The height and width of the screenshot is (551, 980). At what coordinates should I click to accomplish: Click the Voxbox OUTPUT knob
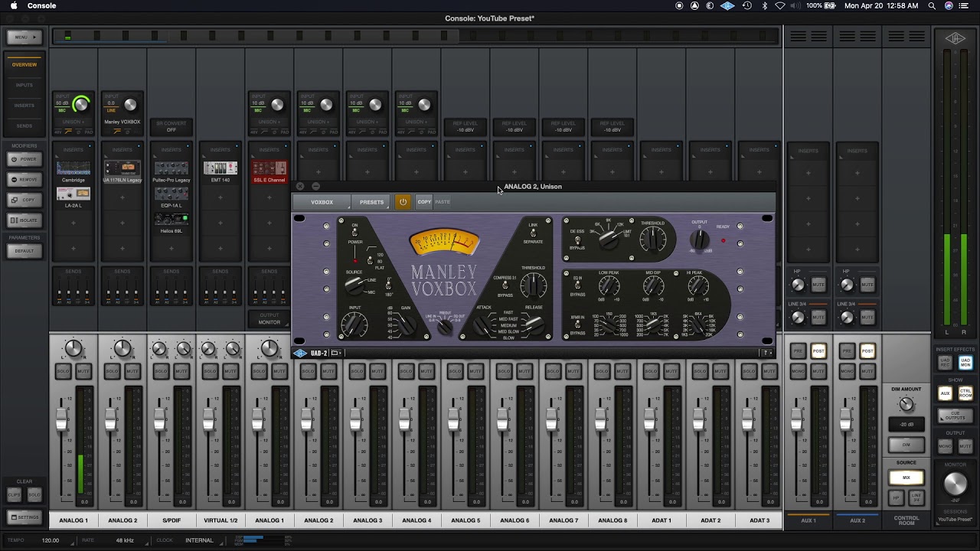[700, 240]
